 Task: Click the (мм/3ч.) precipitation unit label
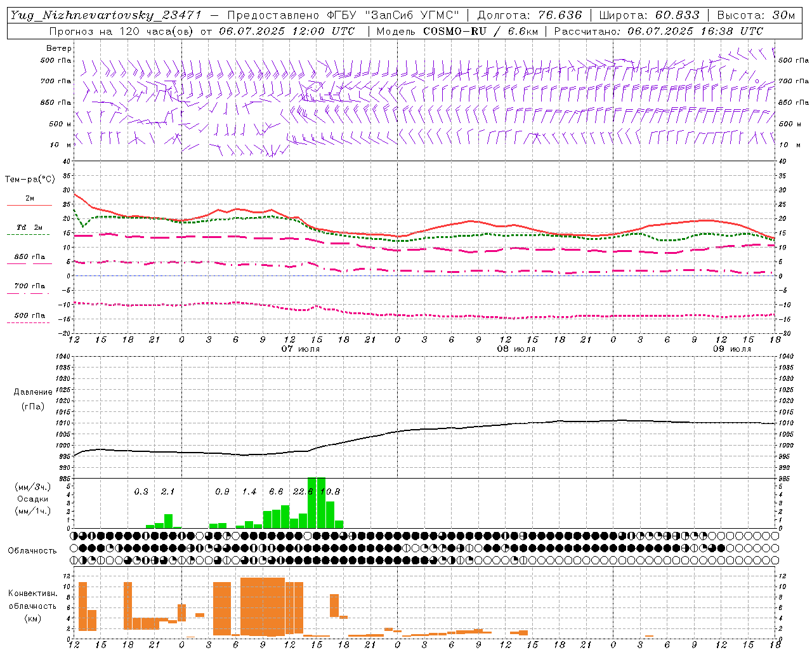click(33, 487)
